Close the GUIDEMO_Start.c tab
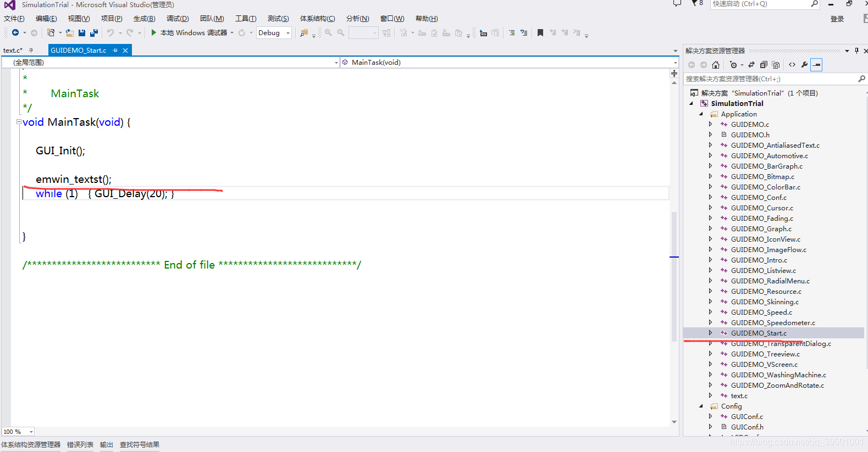Screen dimensions: 868x452 [125, 51]
